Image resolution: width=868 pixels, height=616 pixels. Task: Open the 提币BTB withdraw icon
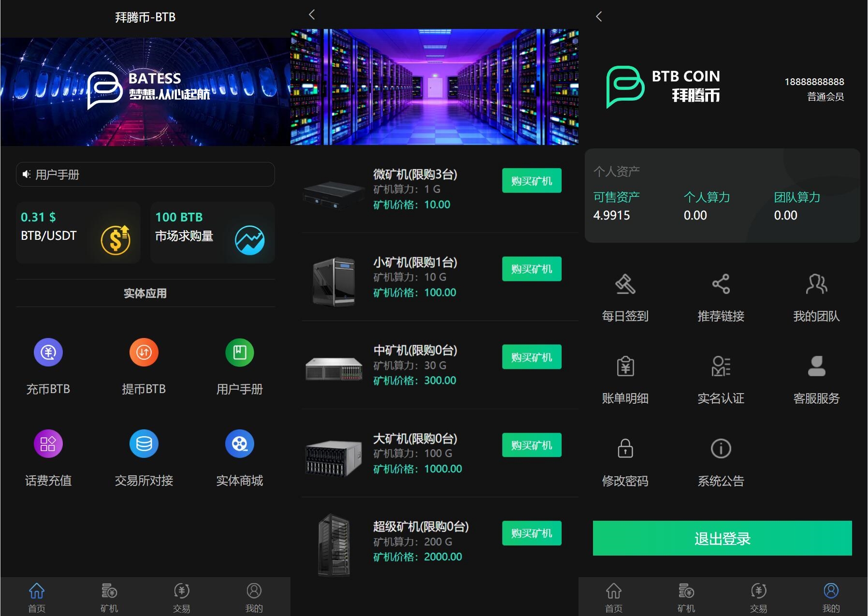point(144,352)
